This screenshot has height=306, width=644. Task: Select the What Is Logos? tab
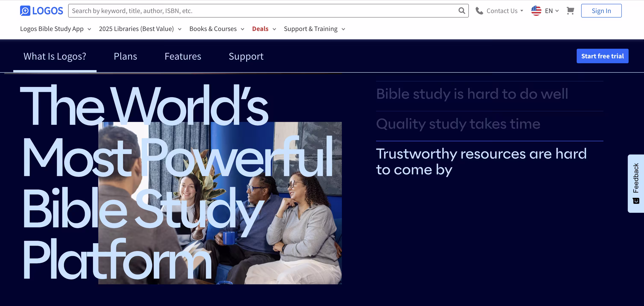[x=55, y=56]
